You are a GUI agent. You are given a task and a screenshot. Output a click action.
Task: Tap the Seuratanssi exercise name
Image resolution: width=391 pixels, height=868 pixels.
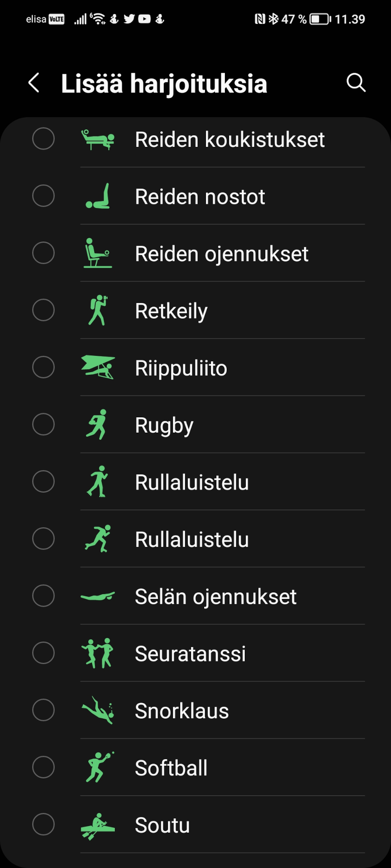click(190, 654)
